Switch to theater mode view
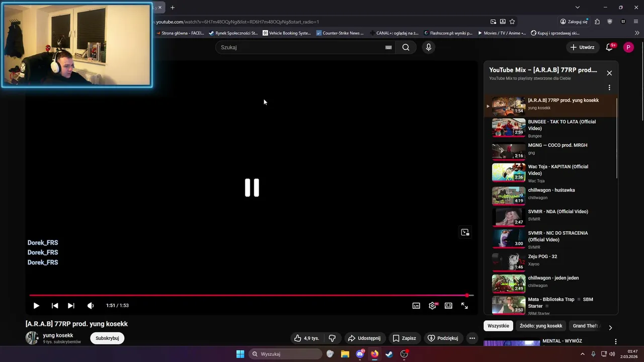644x362 pixels. point(448,306)
